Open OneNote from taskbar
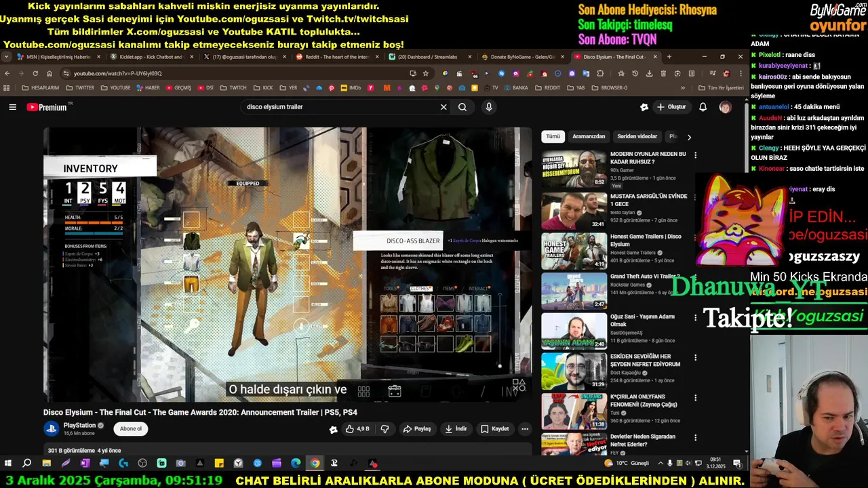Image resolution: width=868 pixels, height=488 pixels. pos(85,464)
